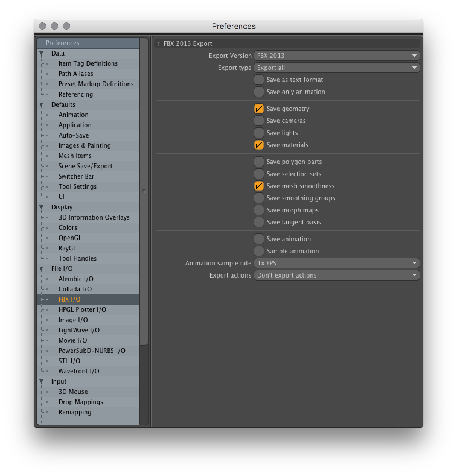Enable Save animation checkbox
This screenshot has height=476, width=457.
259,239
